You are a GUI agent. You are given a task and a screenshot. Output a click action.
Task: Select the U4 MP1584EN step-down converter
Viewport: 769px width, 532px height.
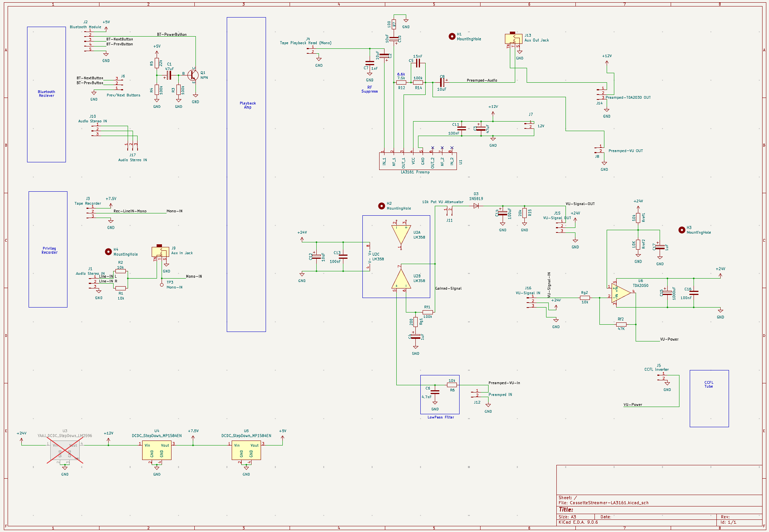pos(157,451)
